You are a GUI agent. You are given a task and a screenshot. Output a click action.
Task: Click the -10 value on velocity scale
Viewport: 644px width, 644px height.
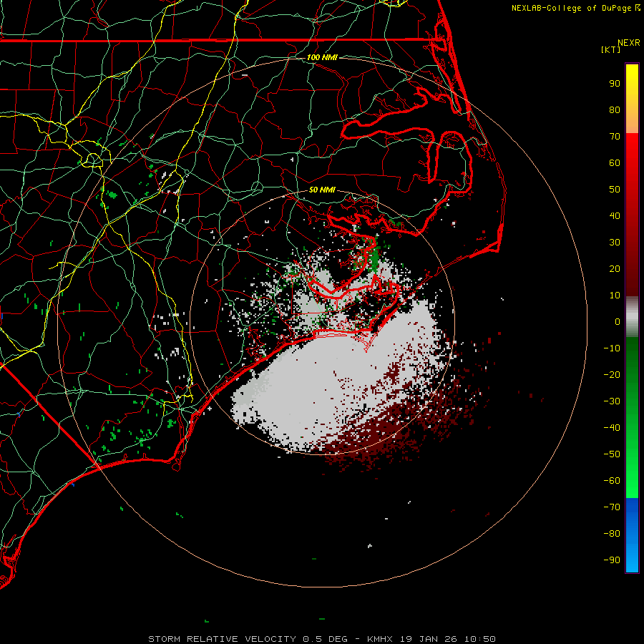tap(612, 348)
